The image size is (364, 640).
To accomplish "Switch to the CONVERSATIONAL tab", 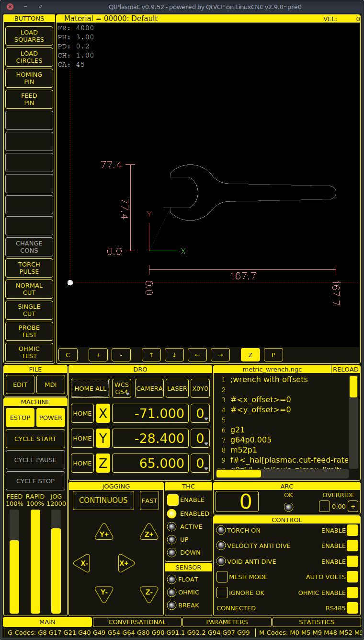I will [137, 622].
